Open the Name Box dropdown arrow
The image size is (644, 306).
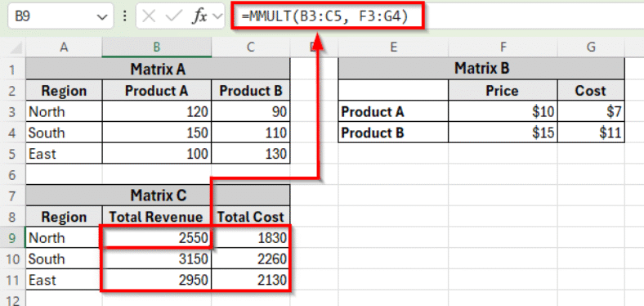pyautogui.click(x=101, y=17)
